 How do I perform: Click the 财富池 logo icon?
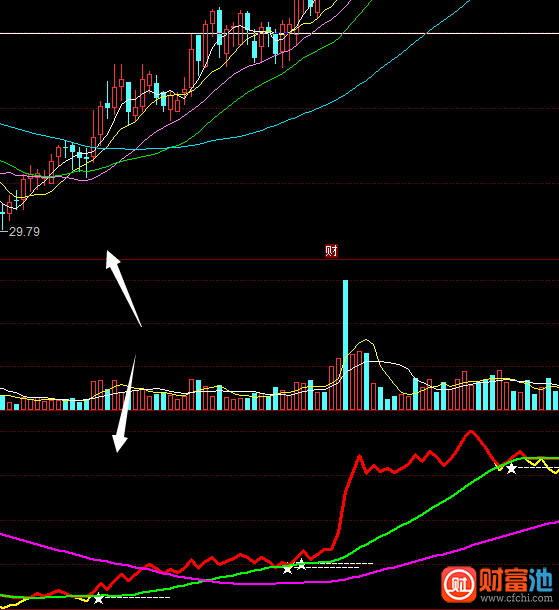(x=459, y=584)
